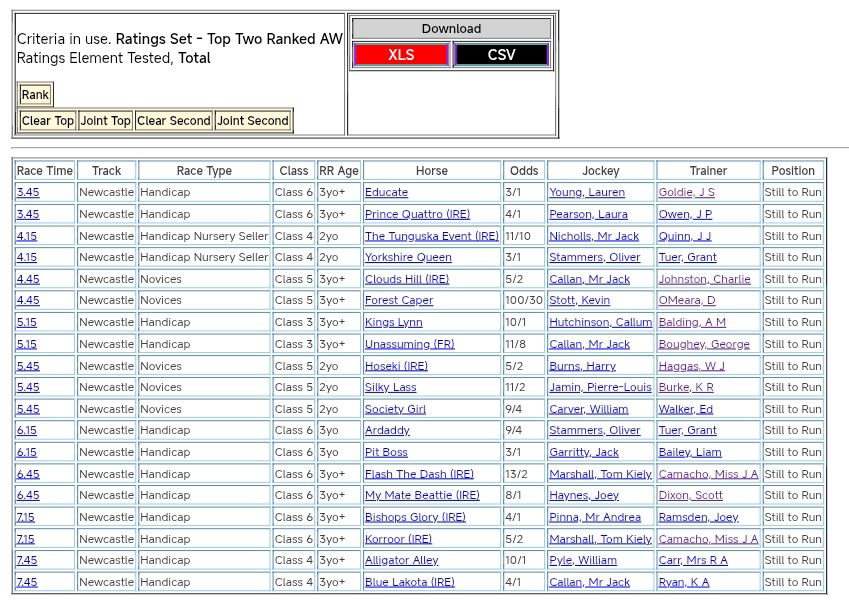This screenshot has height=610, width=849.
Task: Open trainer Ramsden, Joey link
Action: pyautogui.click(x=698, y=517)
